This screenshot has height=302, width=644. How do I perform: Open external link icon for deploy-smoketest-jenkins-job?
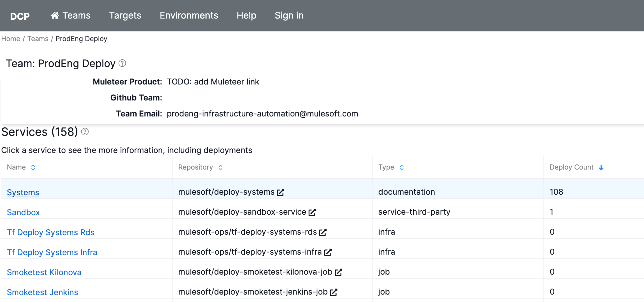334,292
